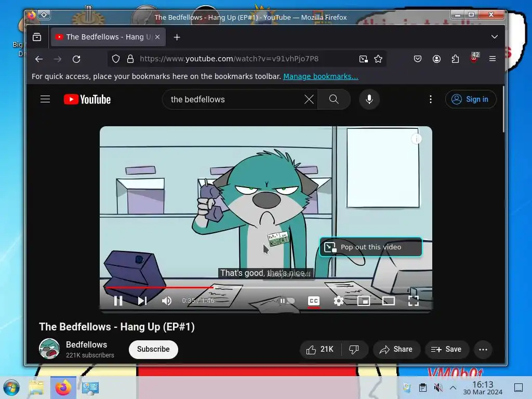Switch to miniplayer mode
The image size is (532, 399).
363,301
